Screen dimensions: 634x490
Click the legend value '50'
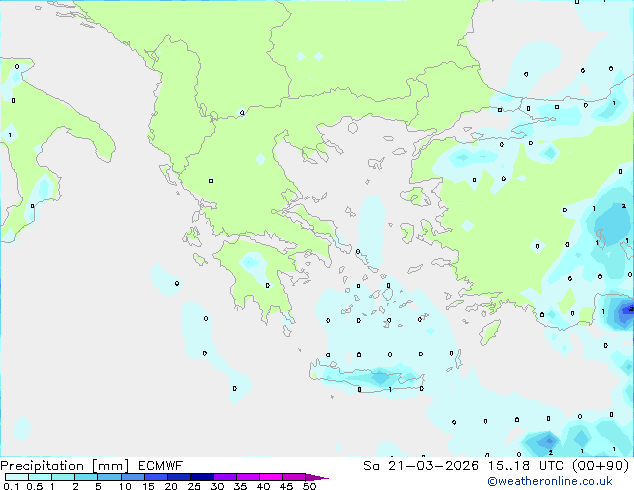309,486
